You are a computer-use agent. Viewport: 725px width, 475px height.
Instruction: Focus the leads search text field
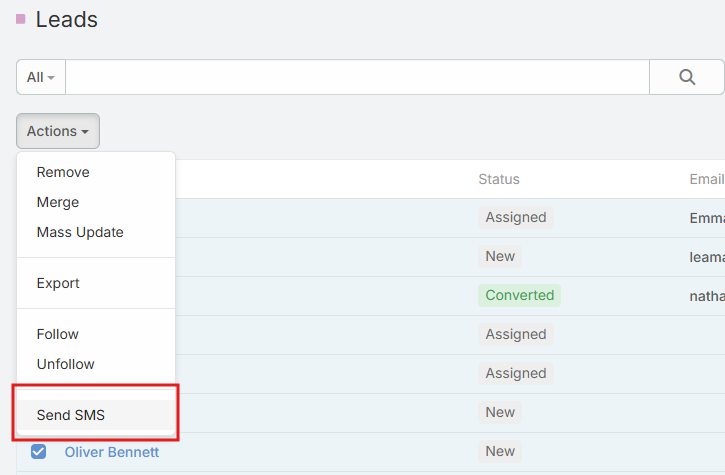point(357,77)
